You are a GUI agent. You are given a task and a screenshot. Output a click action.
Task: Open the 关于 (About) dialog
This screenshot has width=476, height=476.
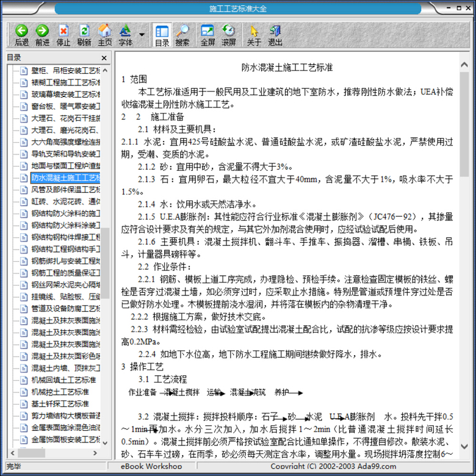click(x=254, y=35)
